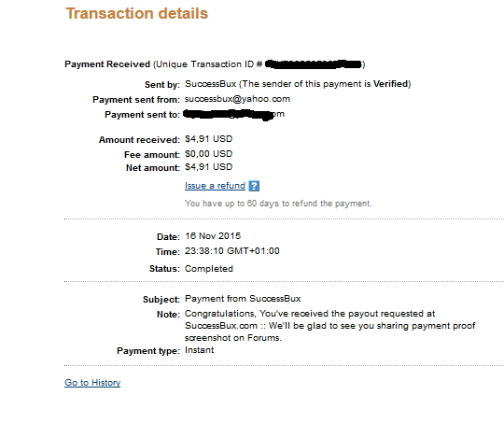This screenshot has width=504, height=423.
Task: Select the Transaction details heading
Action: 137,13
